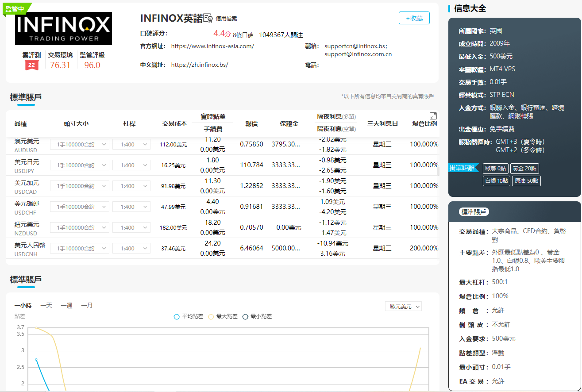
Task: Click the INFINOX Trading Power logo
Action: click(63, 28)
